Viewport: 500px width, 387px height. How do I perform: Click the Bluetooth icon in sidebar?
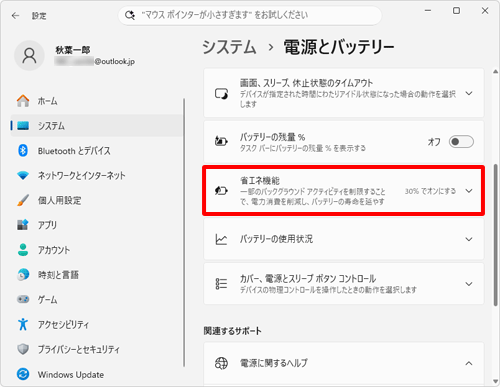pyautogui.click(x=23, y=151)
